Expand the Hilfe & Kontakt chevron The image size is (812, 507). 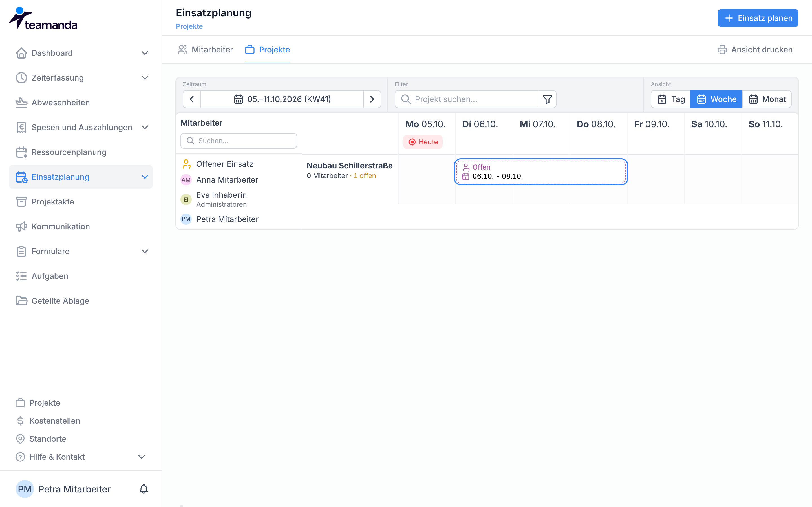pyautogui.click(x=142, y=457)
